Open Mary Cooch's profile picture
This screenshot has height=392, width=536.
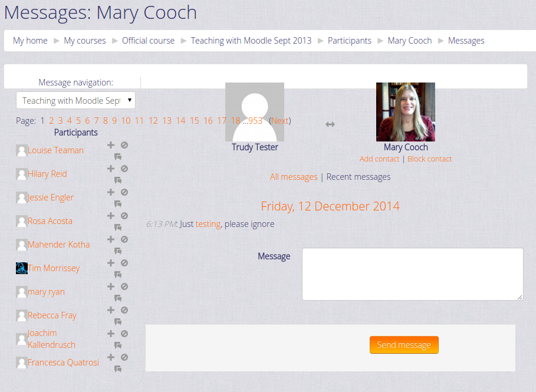pyautogui.click(x=406, y=112)
